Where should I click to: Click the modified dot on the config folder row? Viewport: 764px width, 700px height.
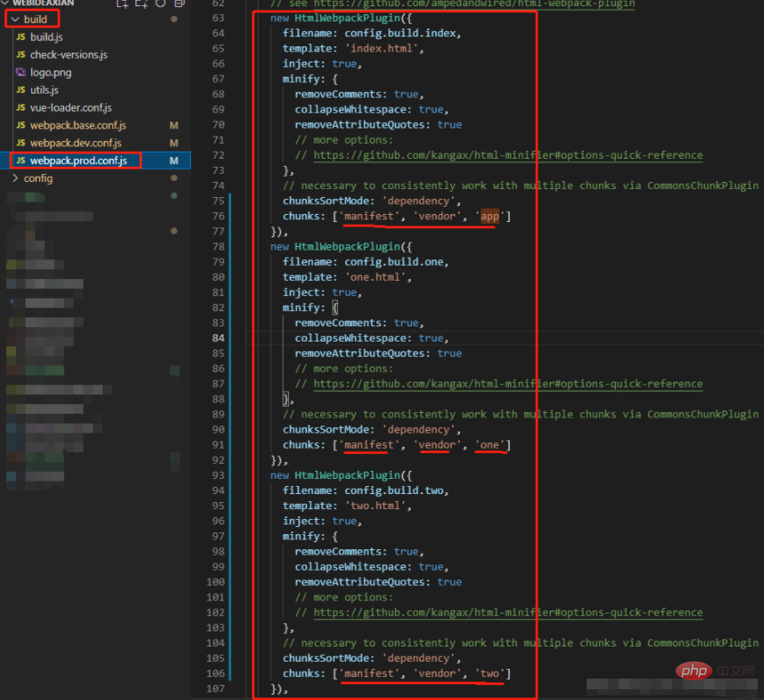pyautogui.click(x=174, y=178)
